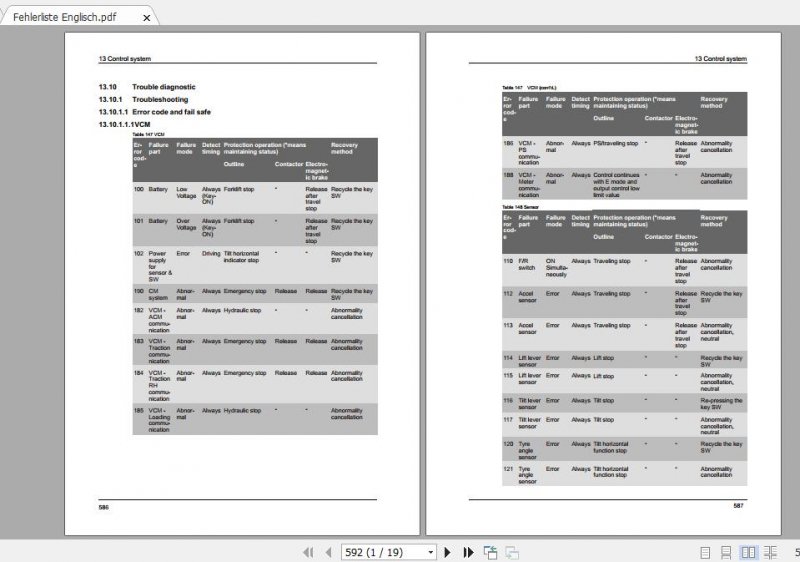Click error code 190 CM system row

(255, 294)
